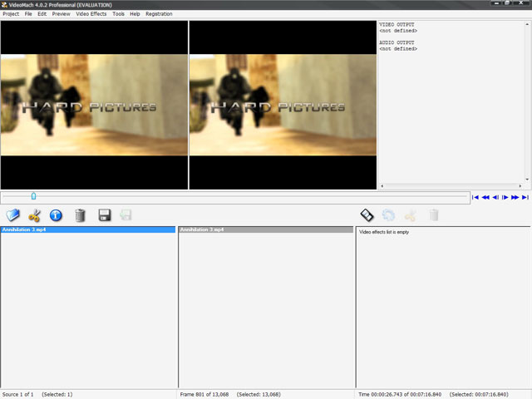The width and height of the screenshot is (532, 399).
Task: Click the scissors cut icon in the source toolbar
Action: point(34,215)
